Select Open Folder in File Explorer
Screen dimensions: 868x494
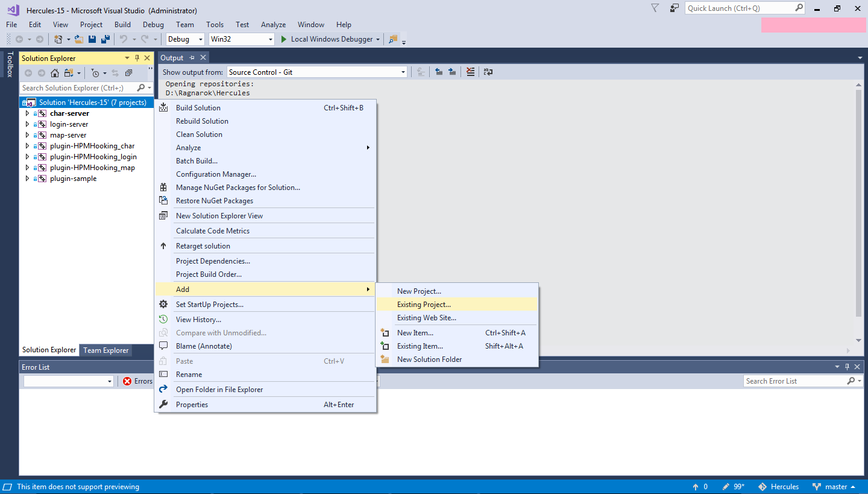click(x=266, y=390)
